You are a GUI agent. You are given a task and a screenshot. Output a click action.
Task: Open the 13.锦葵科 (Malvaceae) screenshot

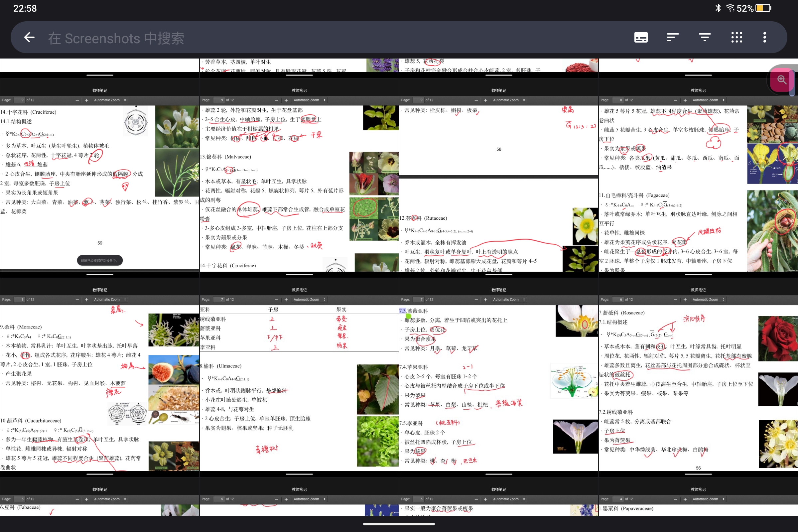click(x=299, y=178)
